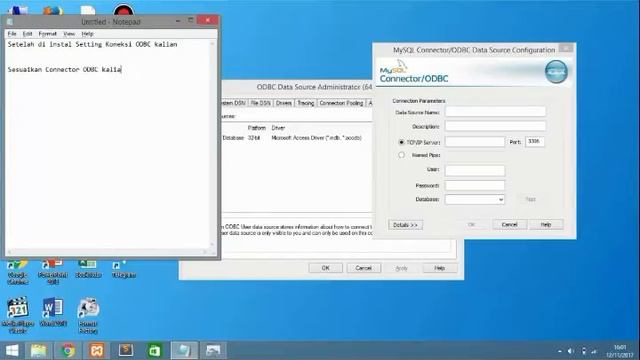Open green Store icon in taskbar
This screenshot has height=360, width=640.
coord(154,350)
